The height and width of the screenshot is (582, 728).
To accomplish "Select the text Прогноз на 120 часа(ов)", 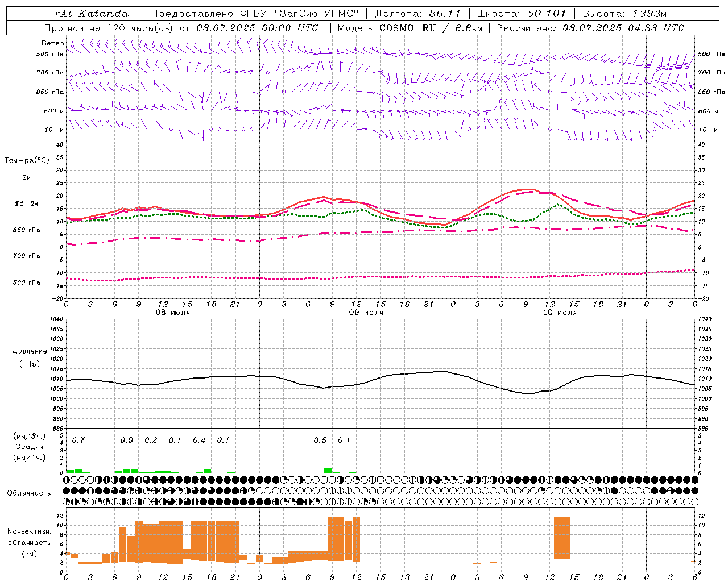I will click(110, 28).
